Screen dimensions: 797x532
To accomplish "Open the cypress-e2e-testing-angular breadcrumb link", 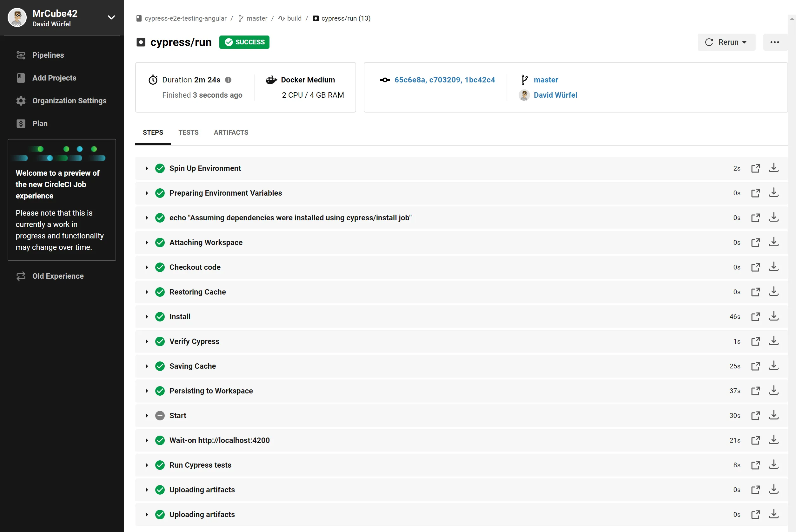I will [x=185, y=18].
